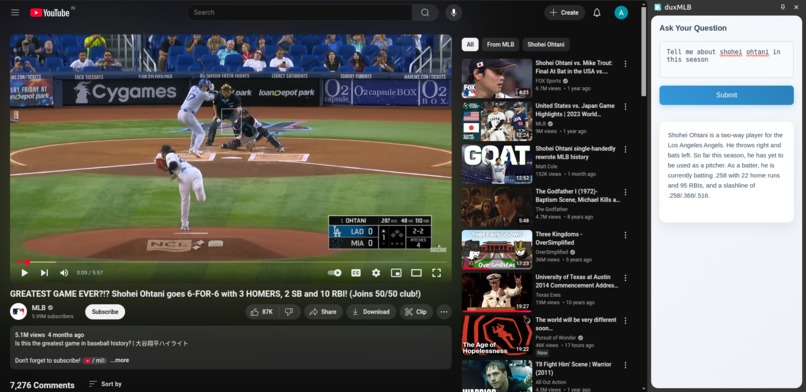The width and height of the screenshot is (806, 392).
Task: Enable miniplayer mode
Action: (396, 273)
